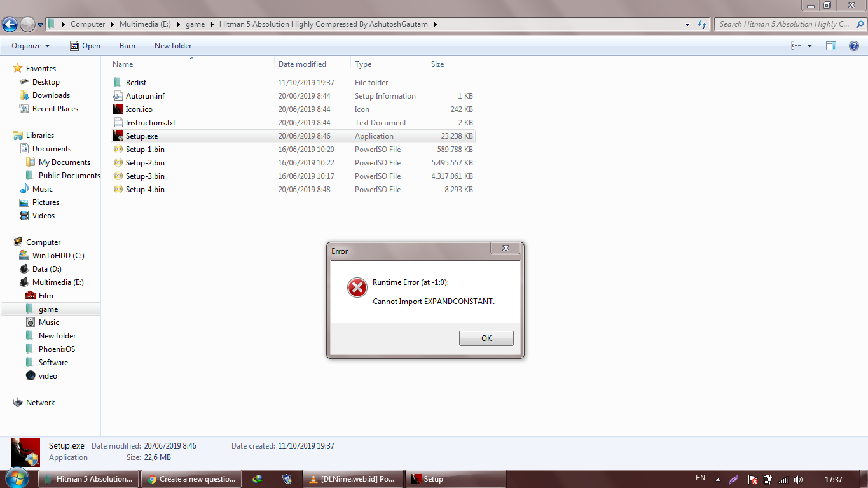The height and width of the screenshot is (488, 868).
Task: Select the Redist folder
Action: coord(293,83)
